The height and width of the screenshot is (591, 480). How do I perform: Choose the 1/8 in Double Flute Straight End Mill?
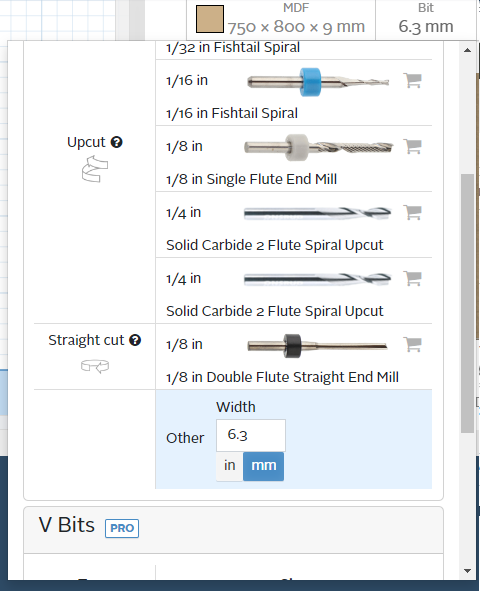coord(294,357)
